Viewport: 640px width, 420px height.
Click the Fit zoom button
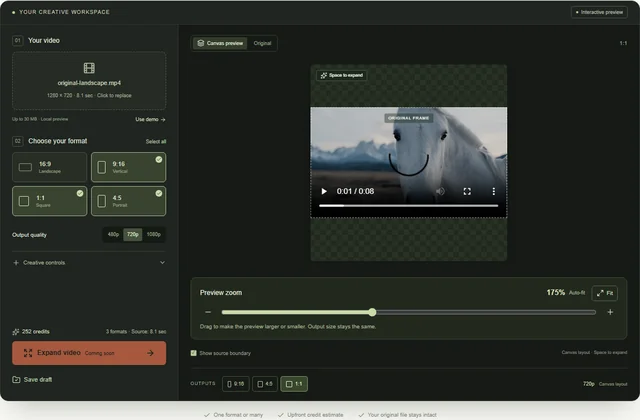pyautogui.click(x=604, y=293)
